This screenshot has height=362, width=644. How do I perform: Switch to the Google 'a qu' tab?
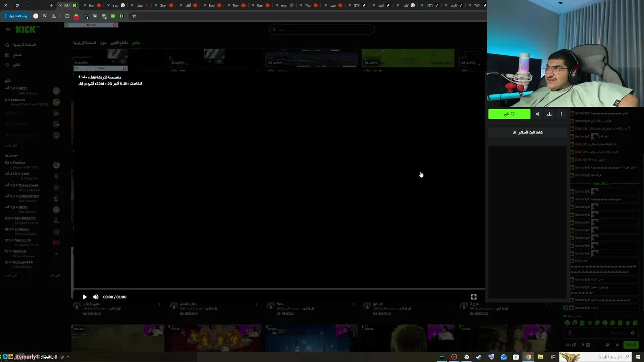click(117, 5)
